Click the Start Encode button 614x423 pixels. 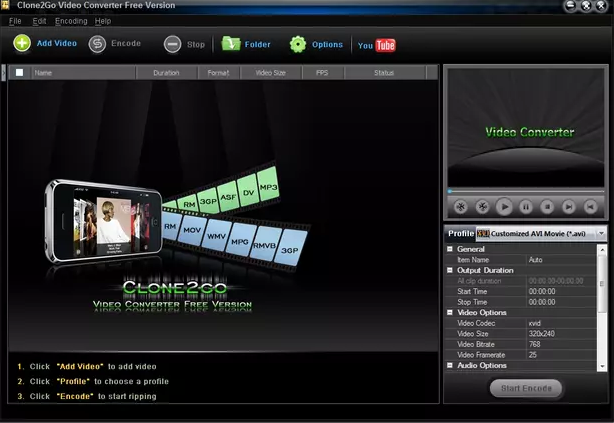[526, 388]
